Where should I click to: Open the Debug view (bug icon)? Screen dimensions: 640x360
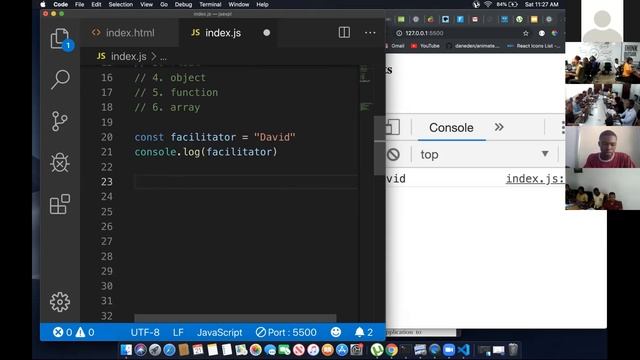click(x=60, y=162)
